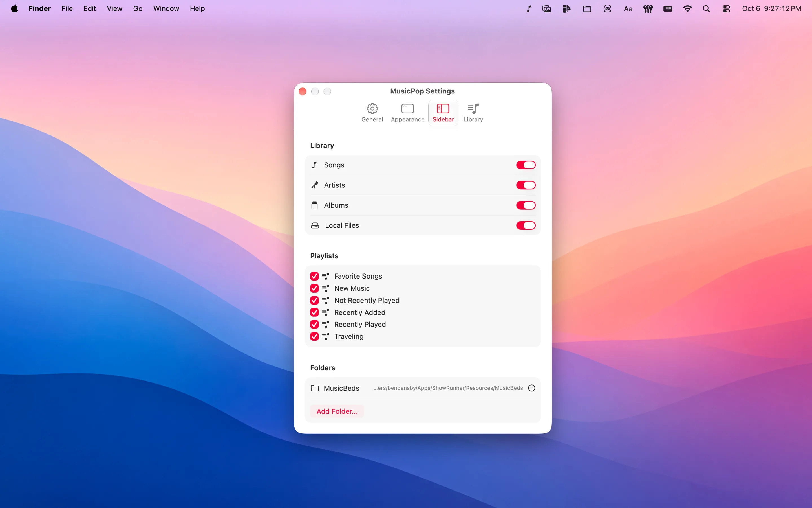Uncheck the Recently Added playlist

coord(314,312)
